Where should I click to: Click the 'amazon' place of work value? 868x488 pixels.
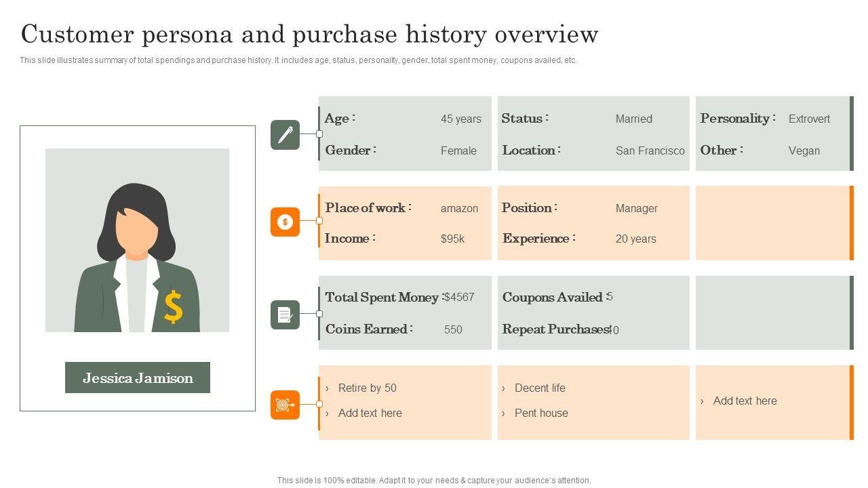pyautogui.click(x=459, y=209)
